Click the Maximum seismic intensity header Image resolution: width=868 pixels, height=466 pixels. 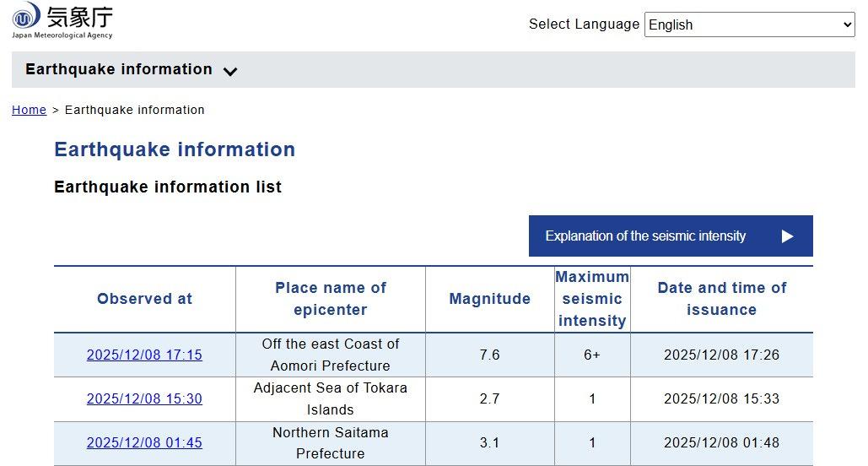(592, 299)
